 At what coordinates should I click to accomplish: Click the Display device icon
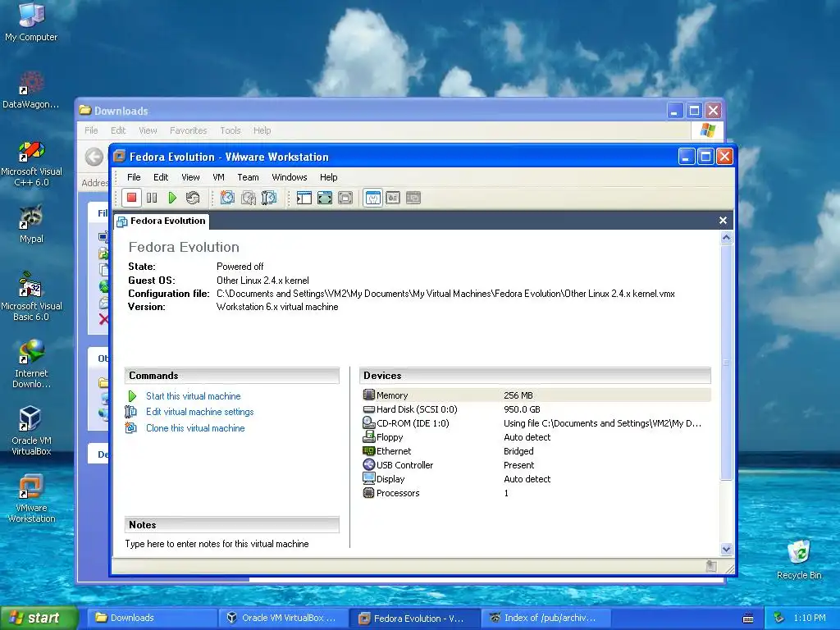tap(368, 478)
